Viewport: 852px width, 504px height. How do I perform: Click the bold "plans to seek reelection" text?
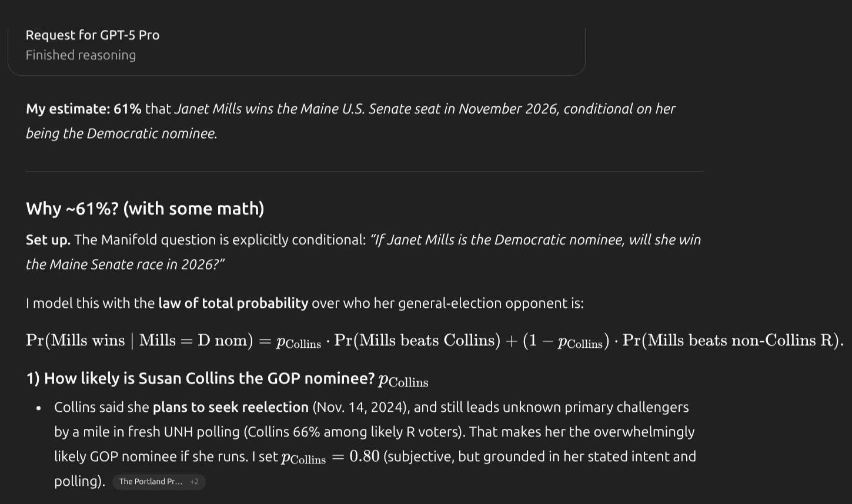point(230,408)
